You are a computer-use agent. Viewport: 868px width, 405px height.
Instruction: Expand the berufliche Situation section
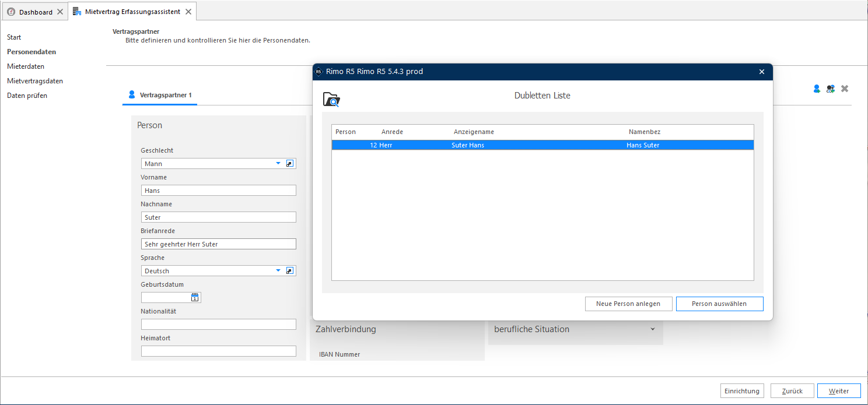652,329
